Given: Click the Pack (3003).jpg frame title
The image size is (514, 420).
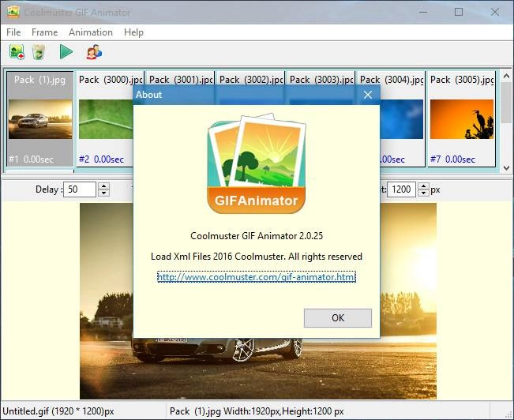Looking at the screenshot, I should (321, 80).
